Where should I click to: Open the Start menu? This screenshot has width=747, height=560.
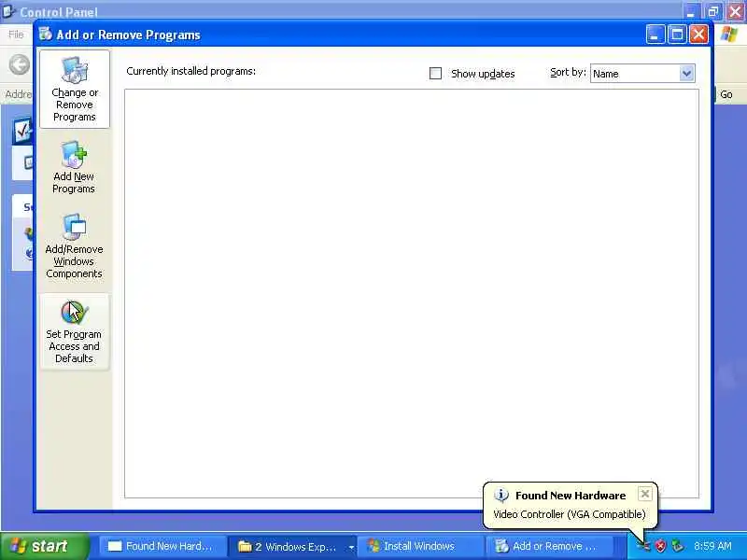45,546
